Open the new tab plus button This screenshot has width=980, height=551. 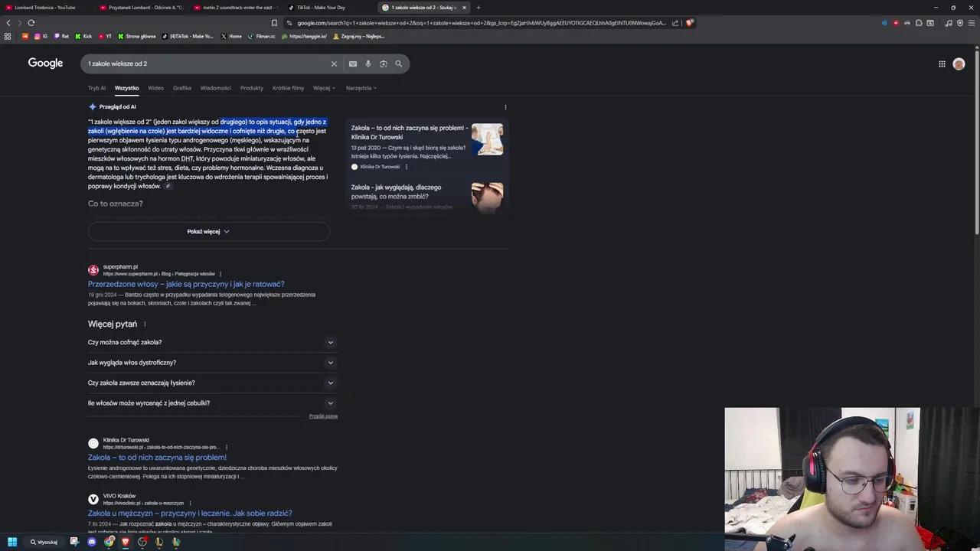pyautogui.click(x=479, y=8)
